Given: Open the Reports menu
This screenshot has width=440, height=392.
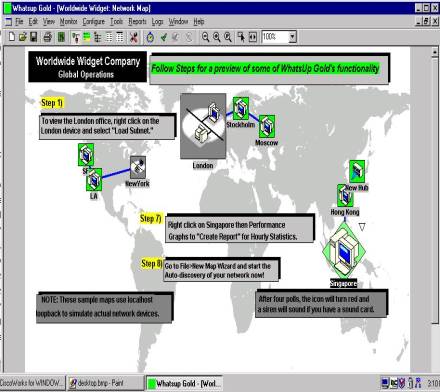Looking at the screenshot, I should (x=137, y=22).
